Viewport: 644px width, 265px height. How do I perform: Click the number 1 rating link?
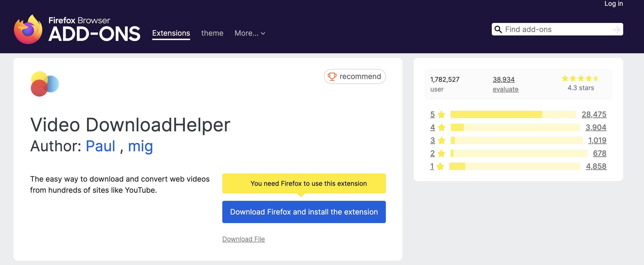click(432, 166)
